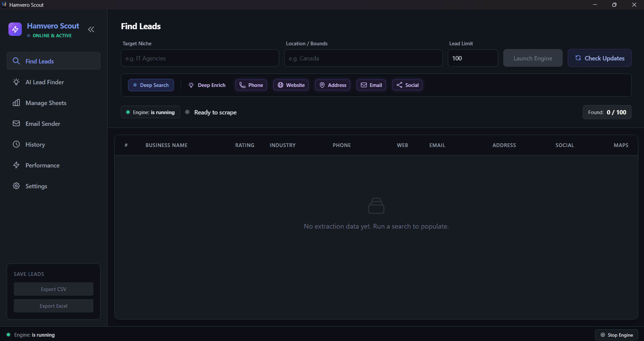Click the Hamvero Scout app icon in the title bar
Viewport: 644px width, 341px height.
tap(4, 5)
